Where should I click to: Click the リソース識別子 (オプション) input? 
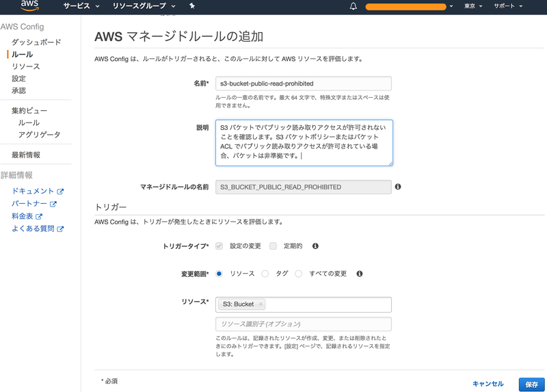[304, 324]
